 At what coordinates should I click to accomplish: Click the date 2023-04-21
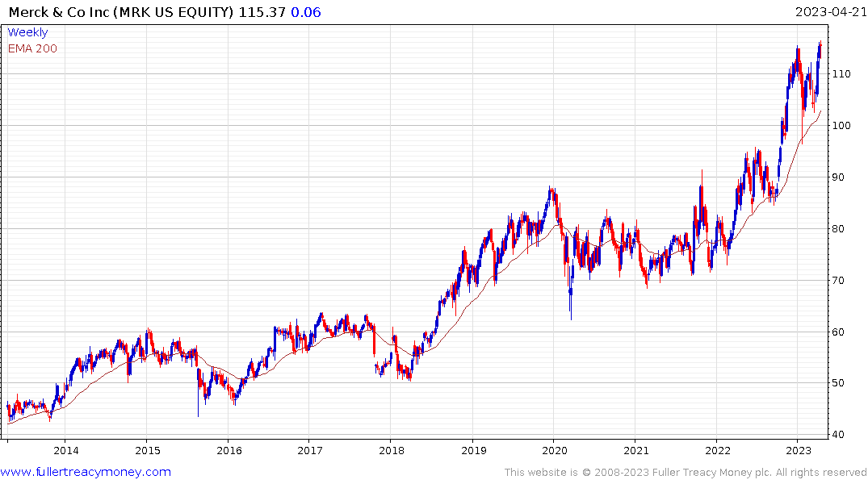pos(830,12)
